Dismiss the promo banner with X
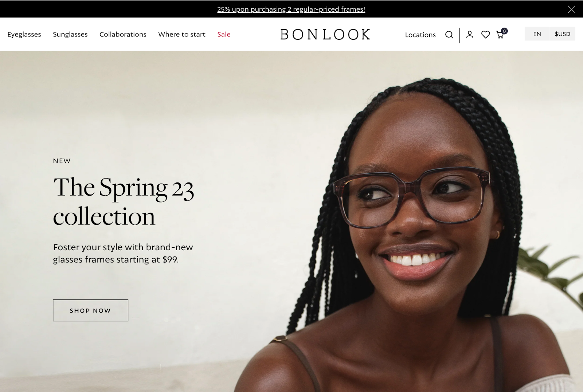 pyautogui.click(x=571, y=9)
